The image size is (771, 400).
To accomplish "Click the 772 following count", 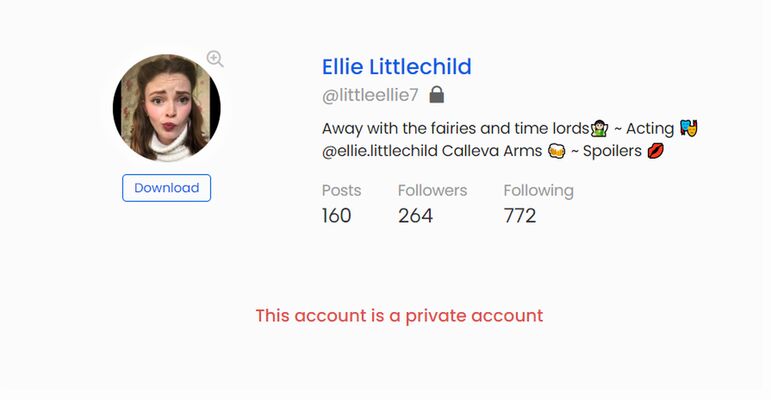I will (x=520, y=215).
